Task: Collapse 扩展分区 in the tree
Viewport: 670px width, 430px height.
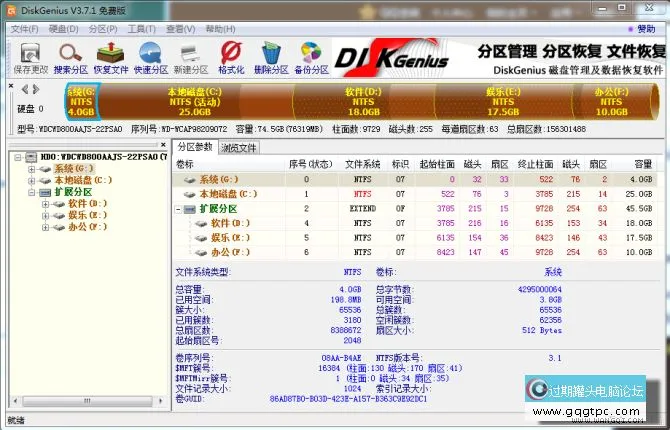Action: click(x=31, y=192)
